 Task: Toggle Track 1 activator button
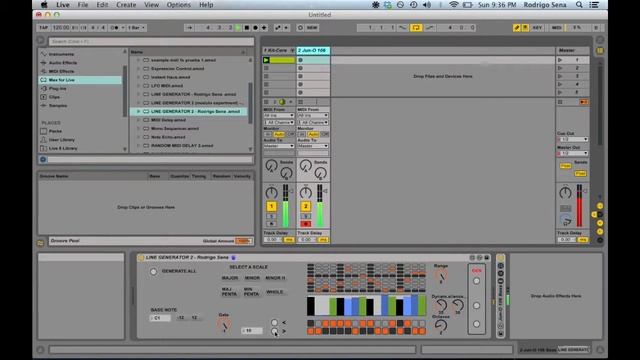point(271,206)
